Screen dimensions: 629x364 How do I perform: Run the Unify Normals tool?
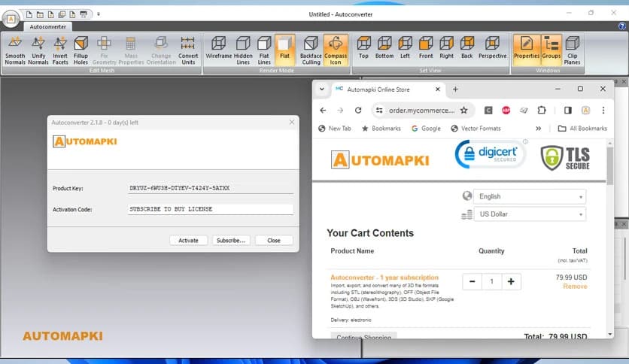[38, 50]
